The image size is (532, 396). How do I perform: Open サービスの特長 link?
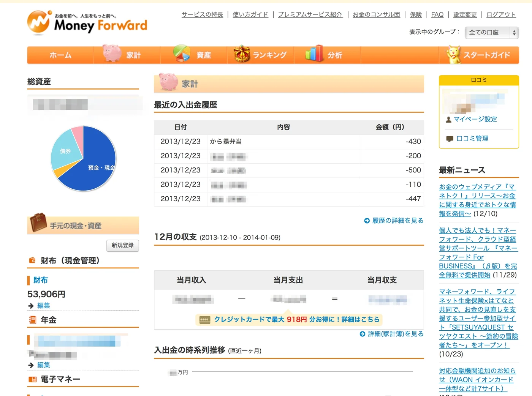(202, 14)
